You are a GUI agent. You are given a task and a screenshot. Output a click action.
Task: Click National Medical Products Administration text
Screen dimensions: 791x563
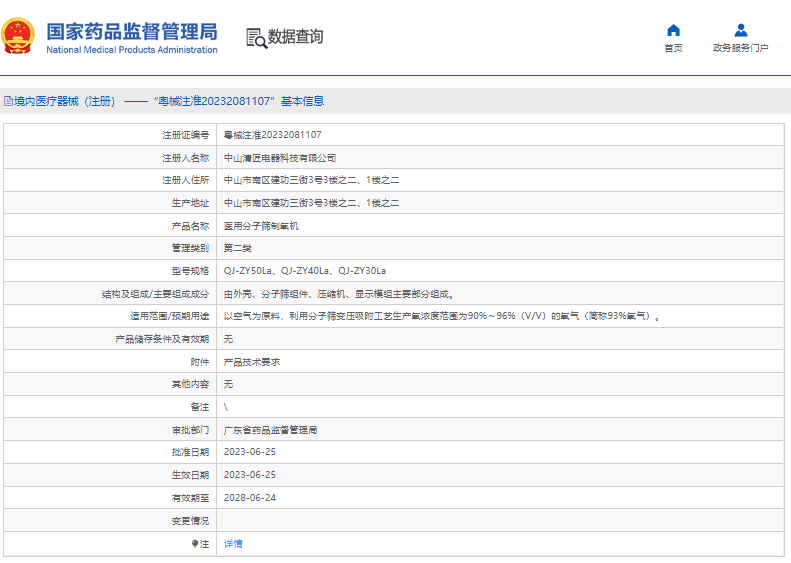pos(132,49)
